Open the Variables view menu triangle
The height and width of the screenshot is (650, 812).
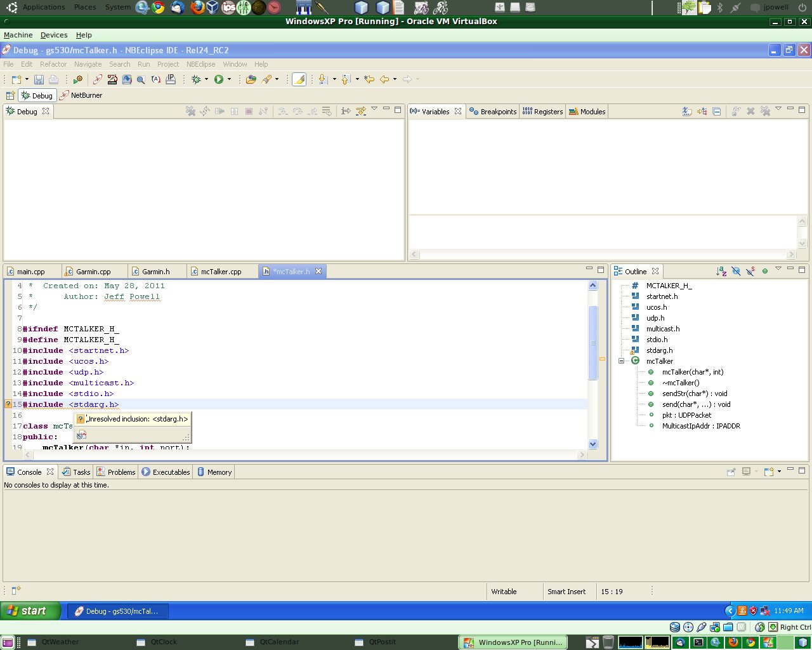pos(778,109)
